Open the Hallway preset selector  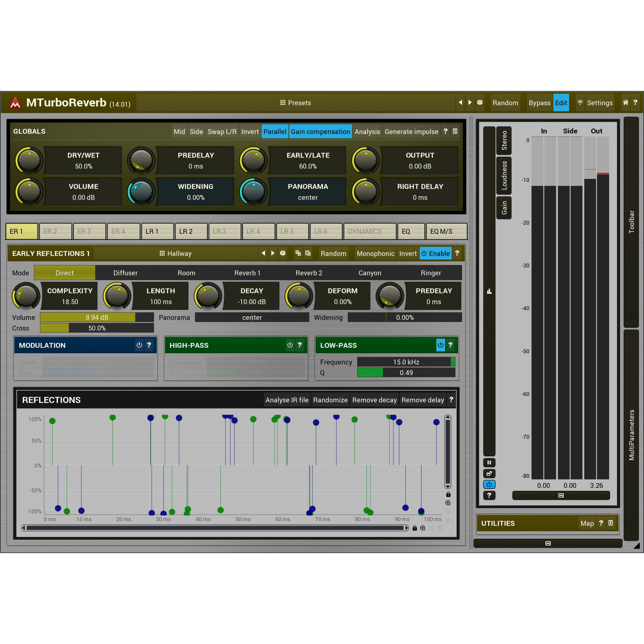tap(176, 253)
